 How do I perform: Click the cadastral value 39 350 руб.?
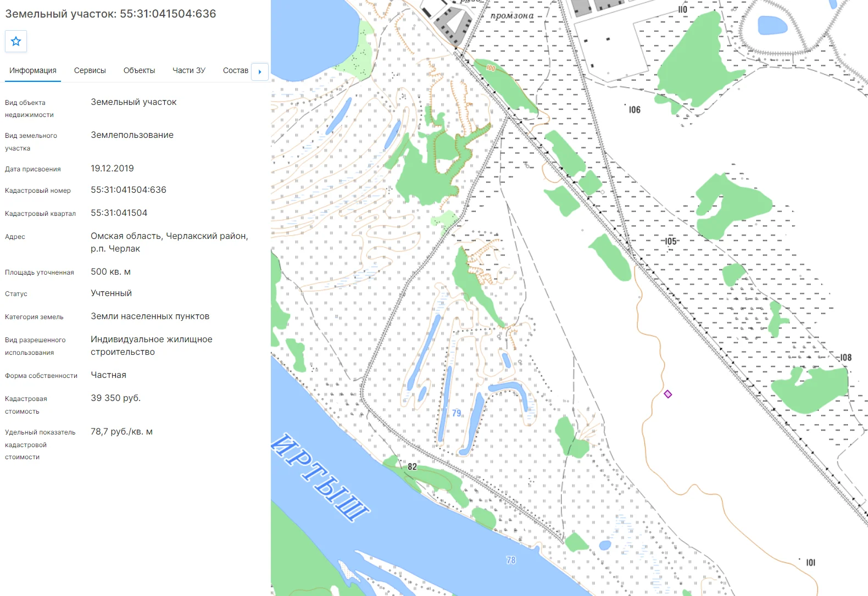click(x=116, y=398)
